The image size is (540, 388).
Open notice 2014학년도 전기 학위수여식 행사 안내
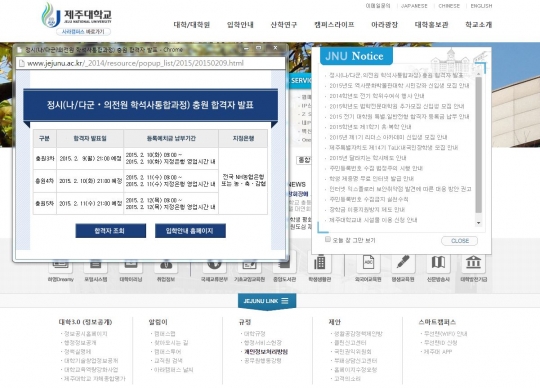(377, 96)
